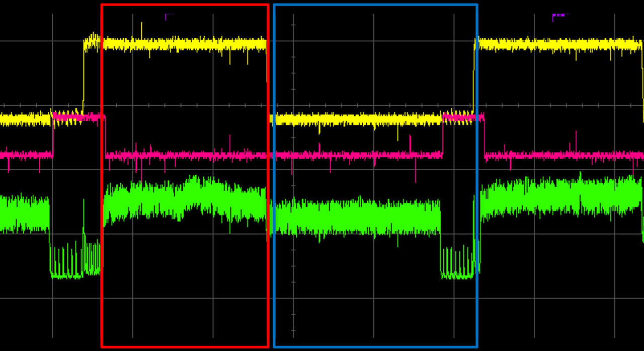Image resolution: width=644 pixels, height=351 pixels.
Task: Click the pink baseline trace inside the blue box
Action: coord(357,156)
